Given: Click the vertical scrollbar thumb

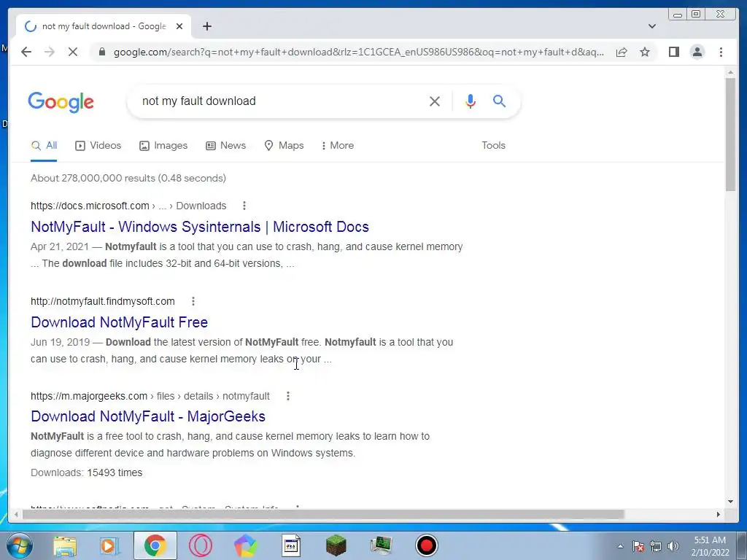Looking at the screenshot, I should [730, 134].
